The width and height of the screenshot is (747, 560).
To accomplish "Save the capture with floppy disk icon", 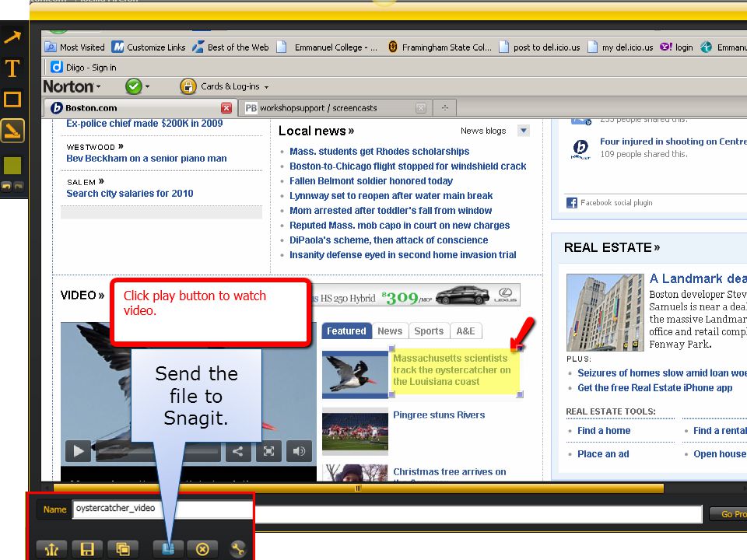I will click(87, 549).
